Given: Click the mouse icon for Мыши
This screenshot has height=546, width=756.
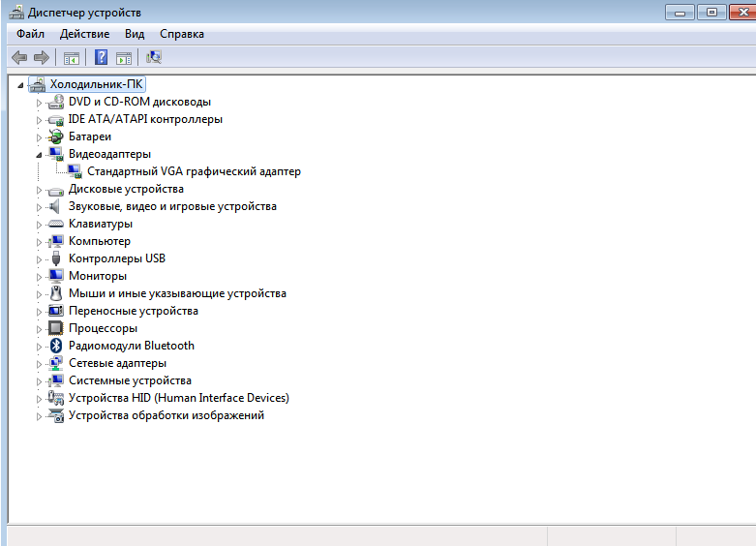Looking at the screenshot, I should click(x=56, y=293).
